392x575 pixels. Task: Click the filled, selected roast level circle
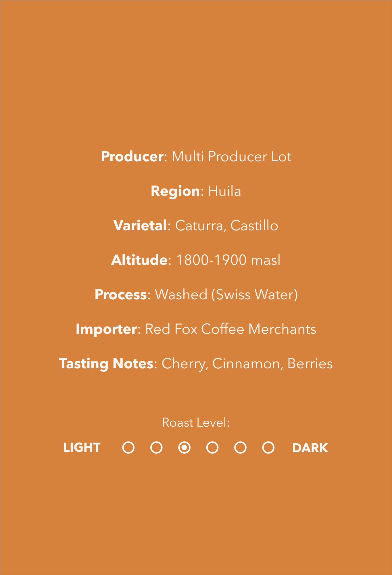[184, 448]
